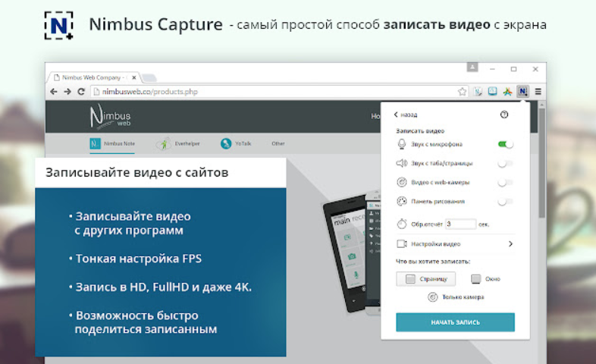Click the Тонкая настройка FPS bullet
Viewport: 596px width, 364px height.
coord(136,259)
